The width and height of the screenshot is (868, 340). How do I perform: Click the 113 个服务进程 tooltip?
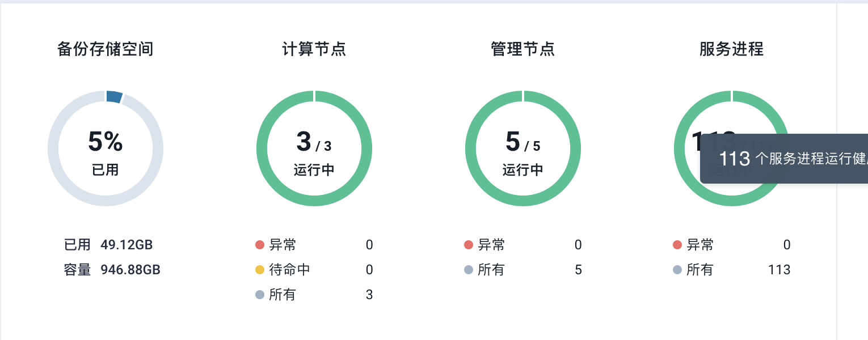789,159
